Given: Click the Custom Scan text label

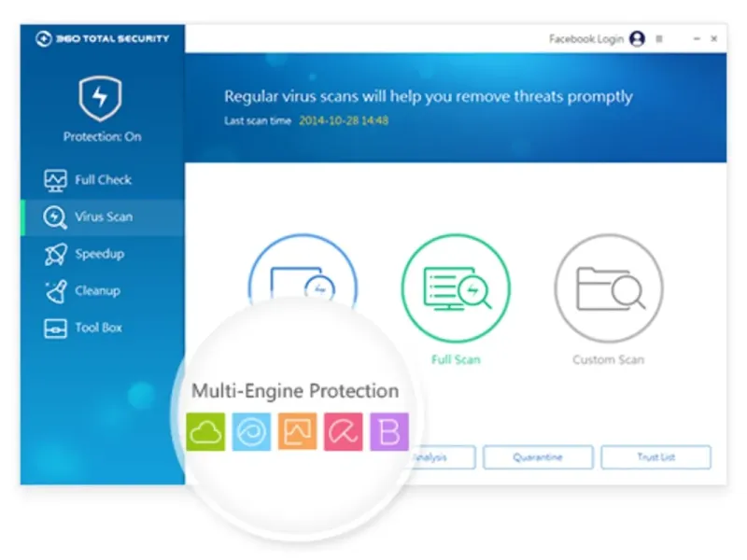Looking at the screenshot, I should tap(609, 359).
